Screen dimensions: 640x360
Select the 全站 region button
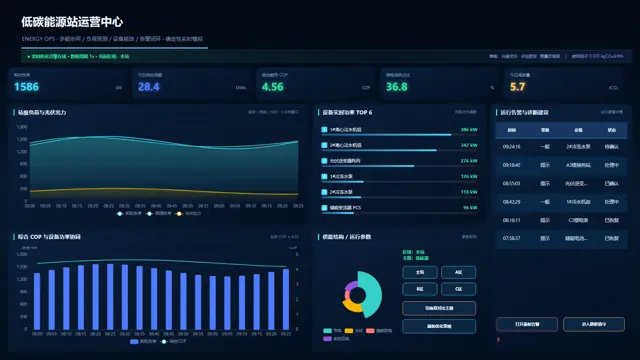point(420,272)
